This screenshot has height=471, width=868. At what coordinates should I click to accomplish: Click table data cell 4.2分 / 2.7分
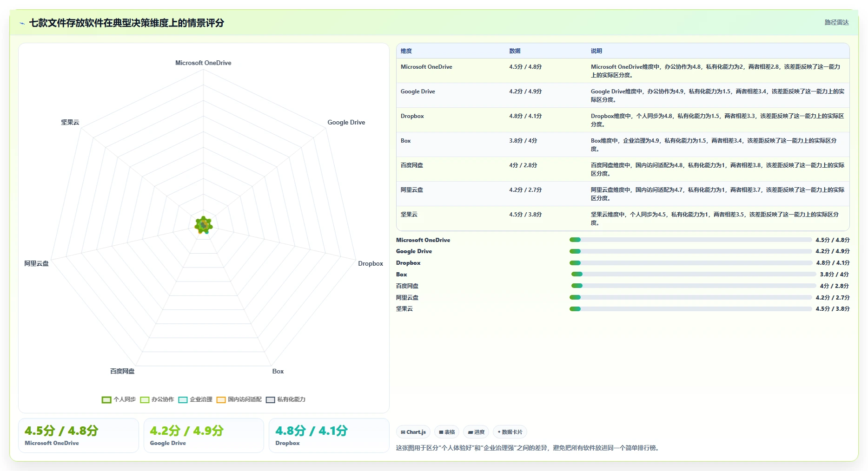pyautogui.click(x=525, y=190)
